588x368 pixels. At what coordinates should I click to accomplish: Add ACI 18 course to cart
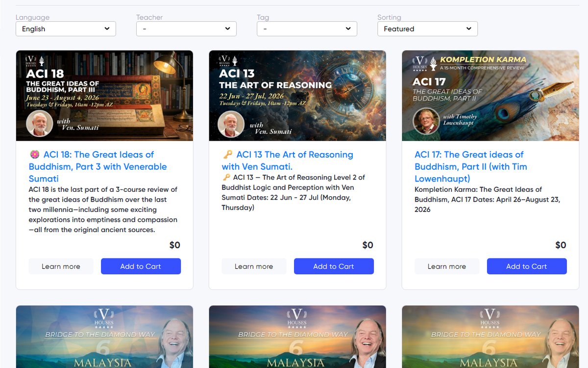141,266
